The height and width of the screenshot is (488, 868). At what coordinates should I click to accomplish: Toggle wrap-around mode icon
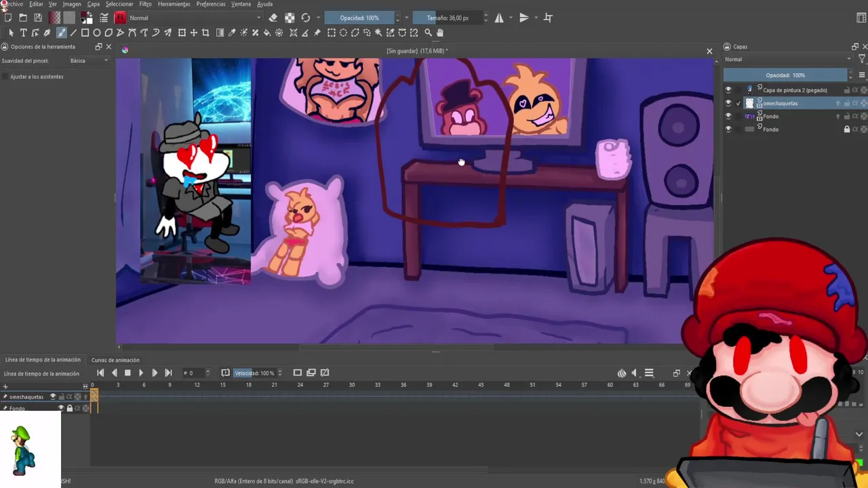coord(548,18)
